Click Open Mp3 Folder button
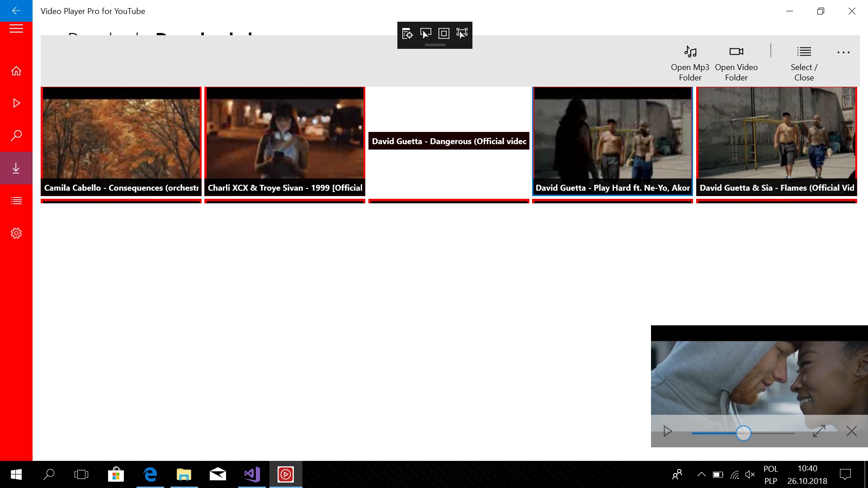 [x=690, y=62]
